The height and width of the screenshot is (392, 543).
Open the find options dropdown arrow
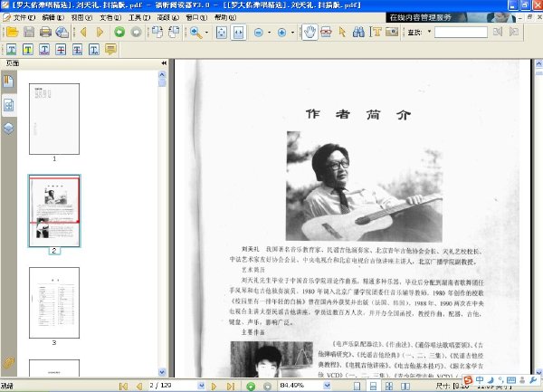pos(429,32)
